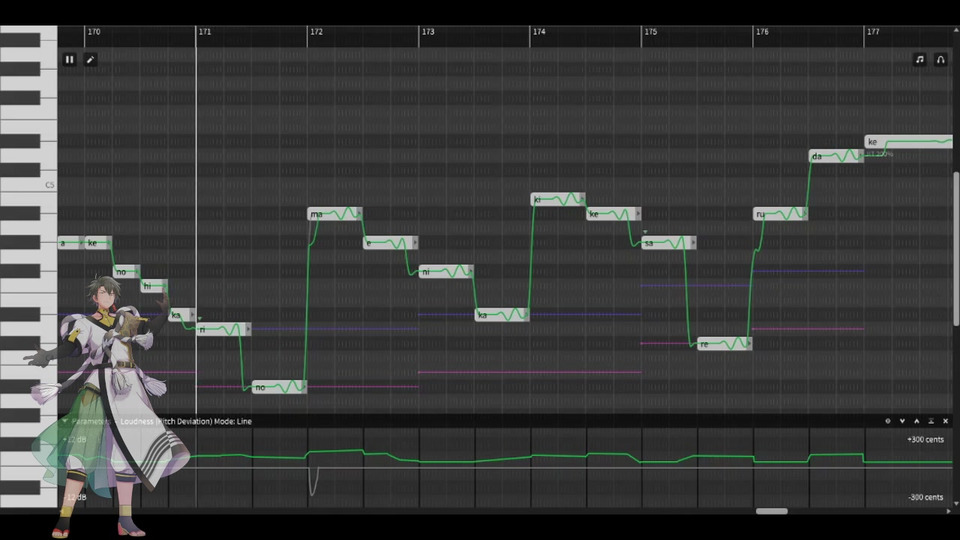Viewport: 960px width, 540px height.
Task: Click the vertical scrollbar thumb
Action: coord(956,248)
